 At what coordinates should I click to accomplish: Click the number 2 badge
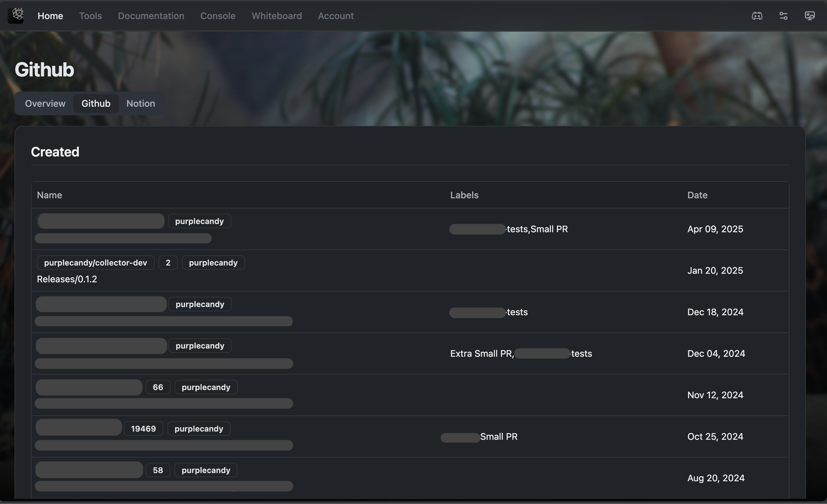point(168,263)
